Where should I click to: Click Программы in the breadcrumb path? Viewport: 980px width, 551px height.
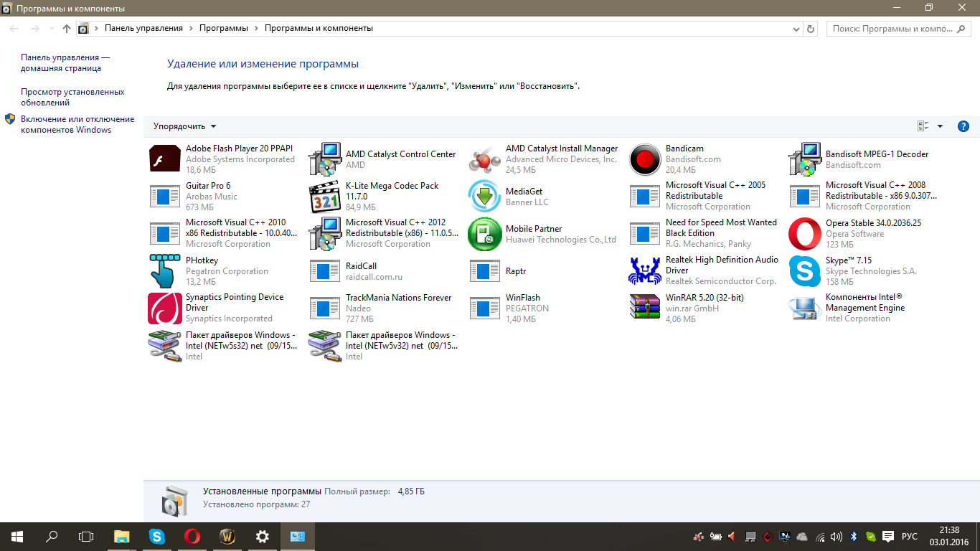click(223, 29)
